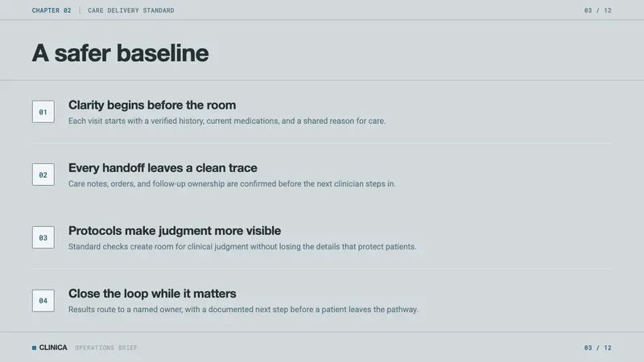This screenshot has height=362, width=644.
Task: Click heading Protocols make judgment more visible
Action: click(x=175, y=231)
